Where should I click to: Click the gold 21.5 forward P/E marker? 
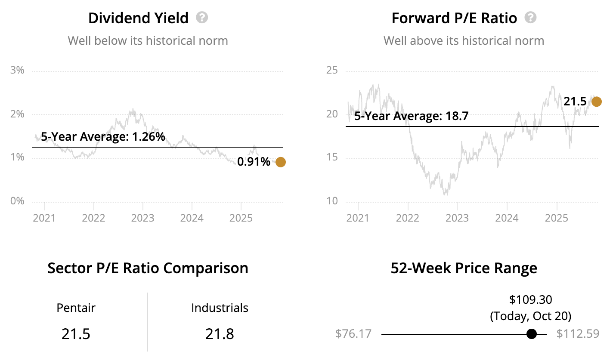coord(597,102)
